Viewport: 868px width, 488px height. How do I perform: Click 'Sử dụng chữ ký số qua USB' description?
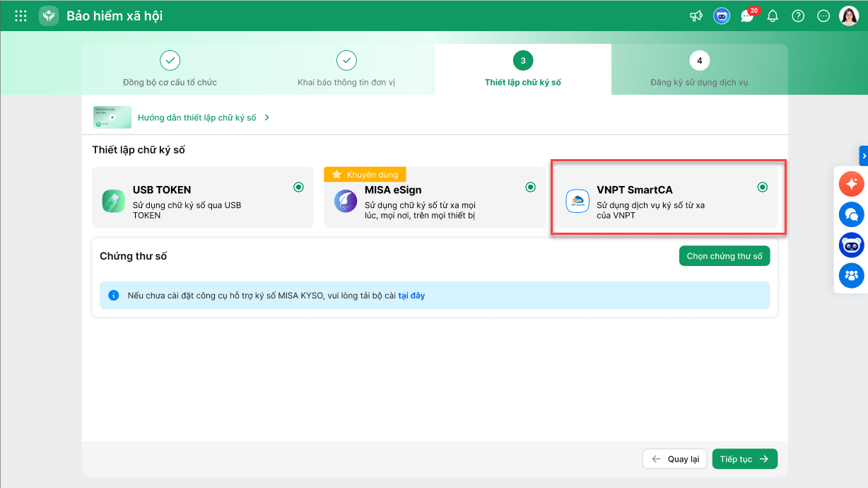[x=187, y=210]
